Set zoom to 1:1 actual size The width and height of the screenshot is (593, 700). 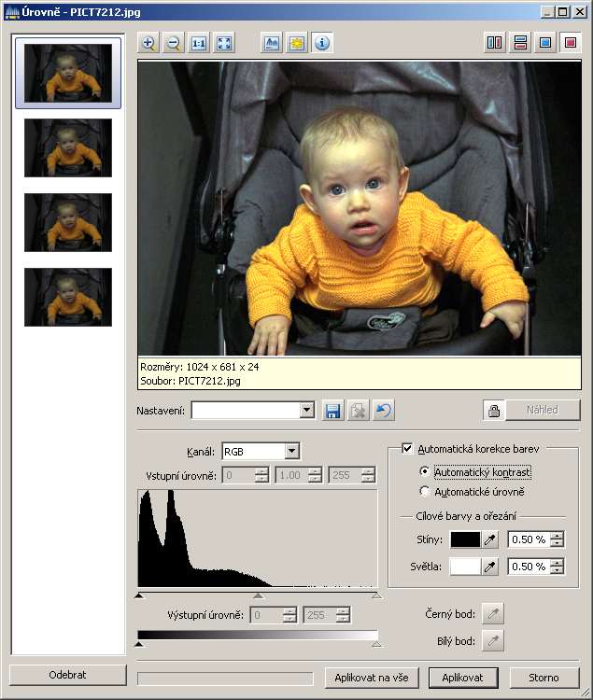pos(198,43)
